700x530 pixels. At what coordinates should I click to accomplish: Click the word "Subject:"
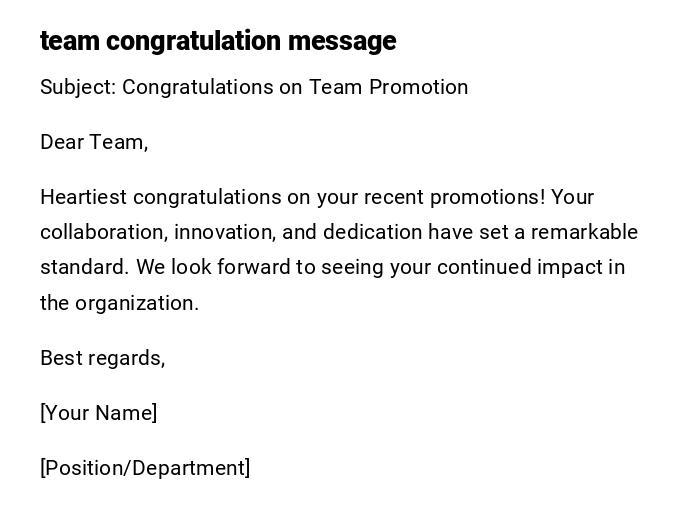(x=78, y=87)
